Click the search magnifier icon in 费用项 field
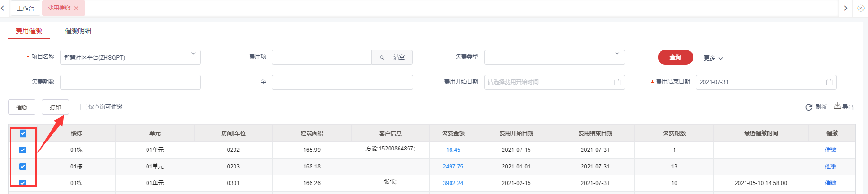The height and width of the screenshot is (194, 868). coord(382,58)
